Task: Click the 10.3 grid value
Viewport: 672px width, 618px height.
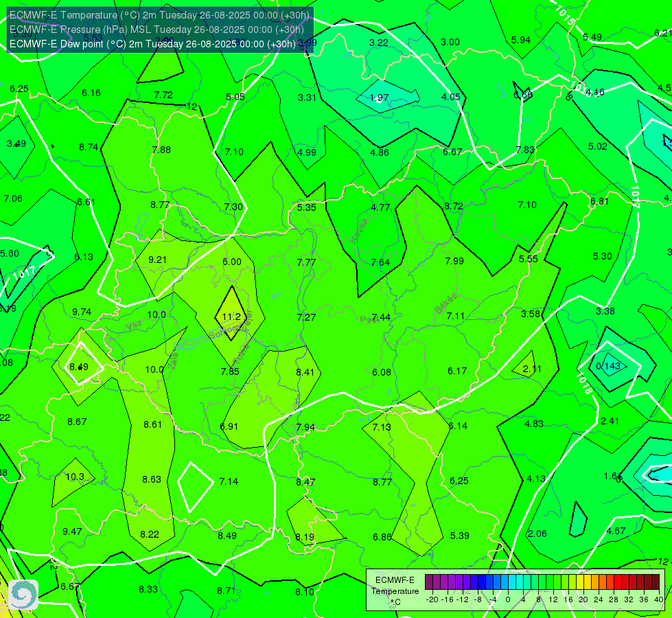Action: [x=75, y=477]
